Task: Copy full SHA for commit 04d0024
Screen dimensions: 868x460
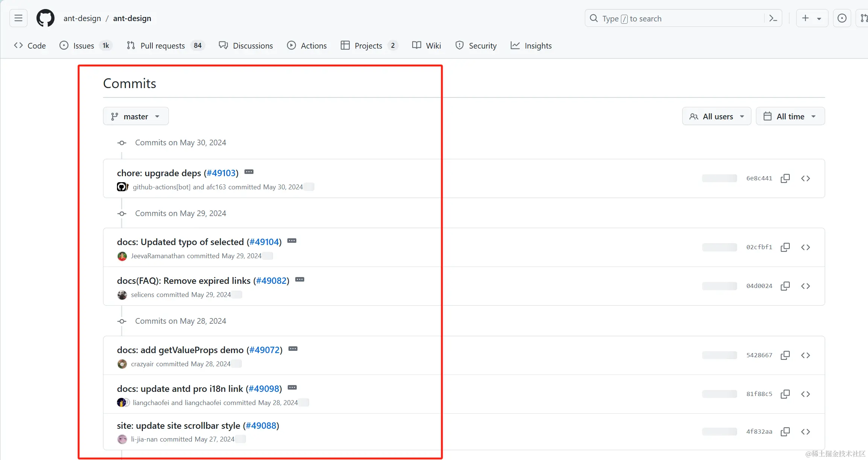Action: coord(785,286)
